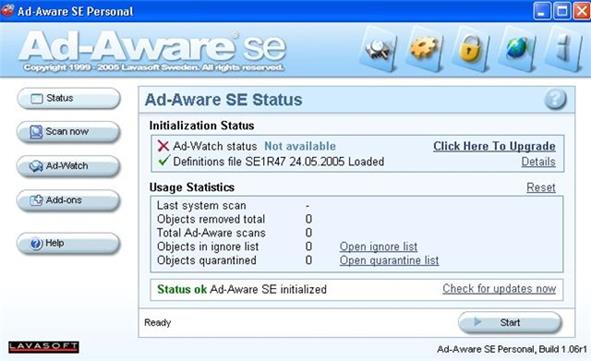Click 'Check for updates now'
Image resolution: width=591 pixels, height=361 pixels.
pos(499,289)
